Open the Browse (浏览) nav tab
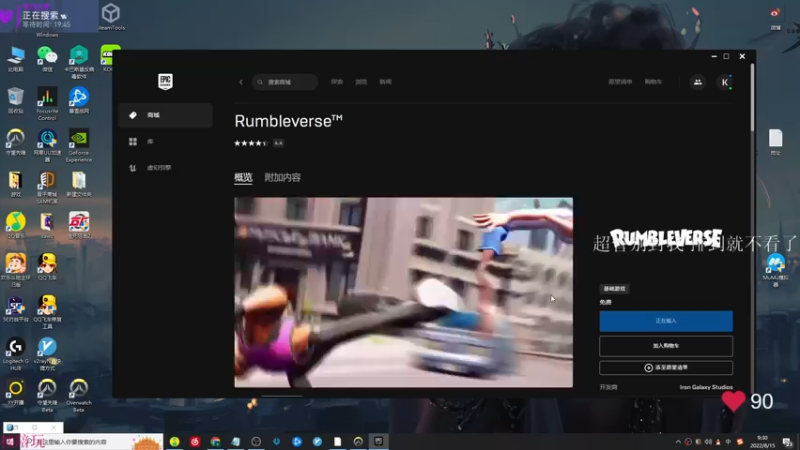This screenshot has width=800, height=450. point(361,82)
